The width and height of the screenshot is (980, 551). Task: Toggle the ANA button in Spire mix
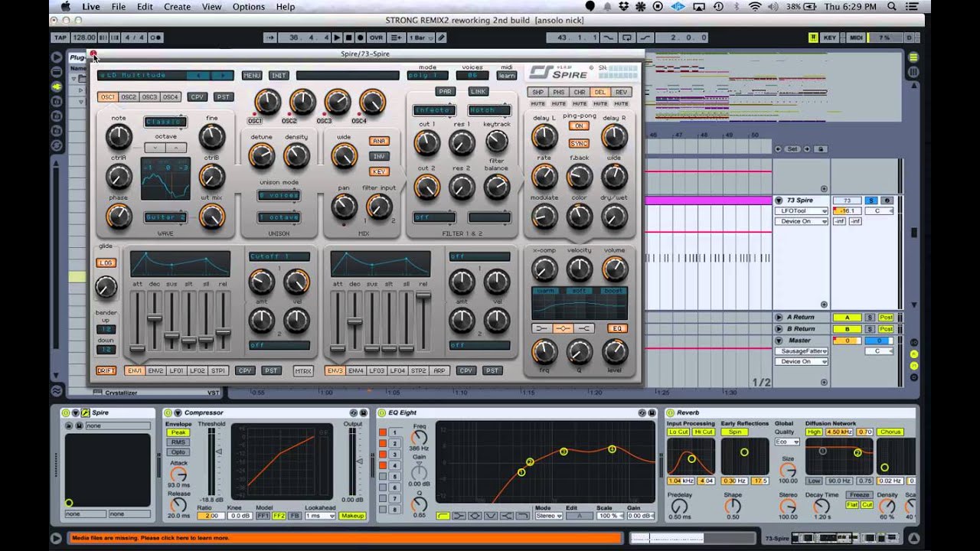[x=378, y=141]
